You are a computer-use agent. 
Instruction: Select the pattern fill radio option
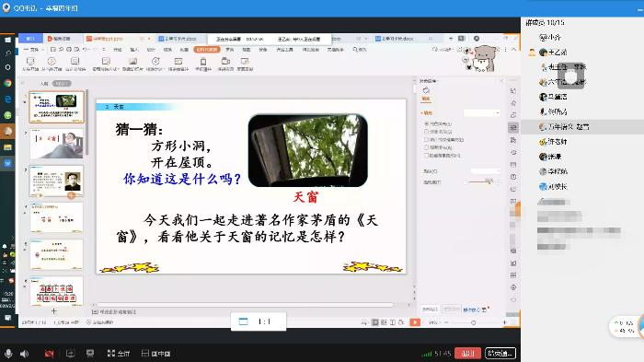point(426,147)
